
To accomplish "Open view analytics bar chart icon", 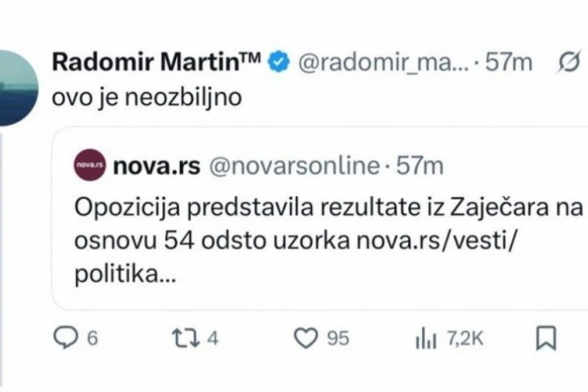I will [425, 339].
